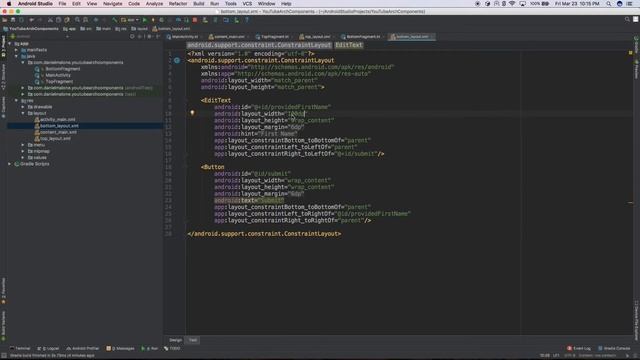
Task: Click the macOS Spotlight search icon
Action: (x=609, y=4)
